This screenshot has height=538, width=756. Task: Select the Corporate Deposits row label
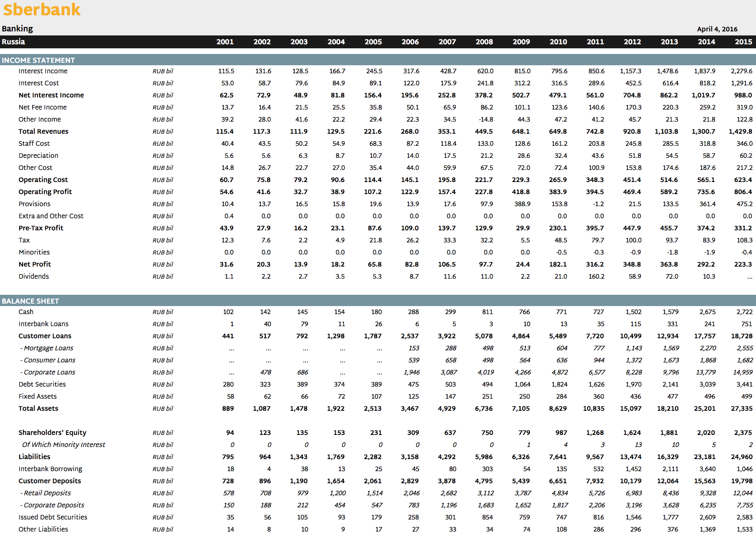52,505
